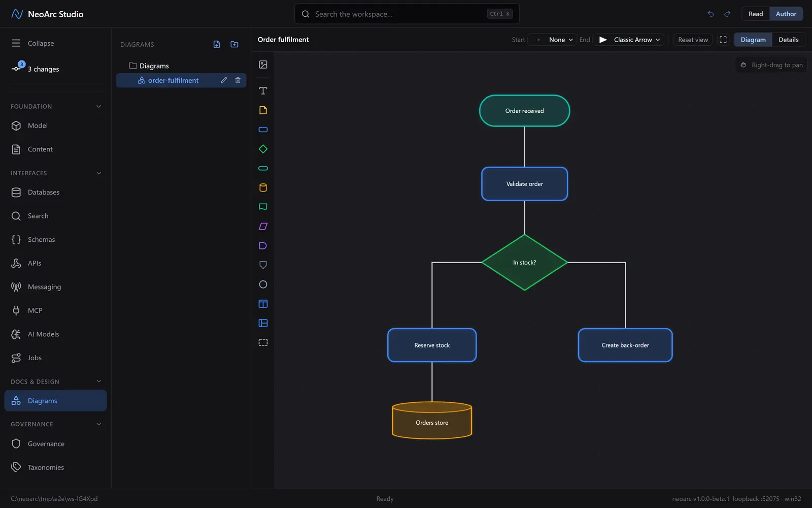Select the parallelogram shape tool
Image resolution: width=812 pixels, height=508 pixels.
(263, 227)
